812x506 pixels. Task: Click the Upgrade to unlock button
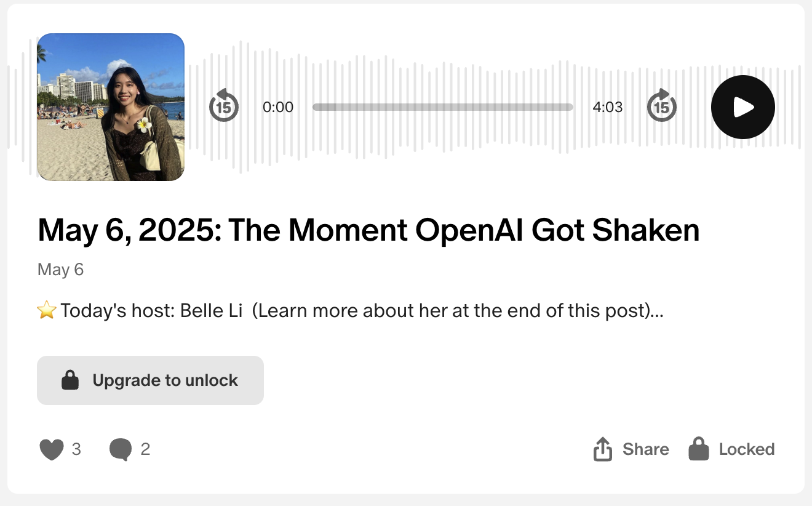(150, 380)
